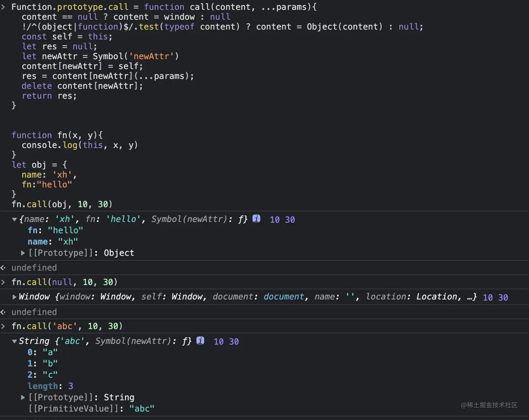
Task: Click 10 30 values after Window output
Action: tap(495, 298)
